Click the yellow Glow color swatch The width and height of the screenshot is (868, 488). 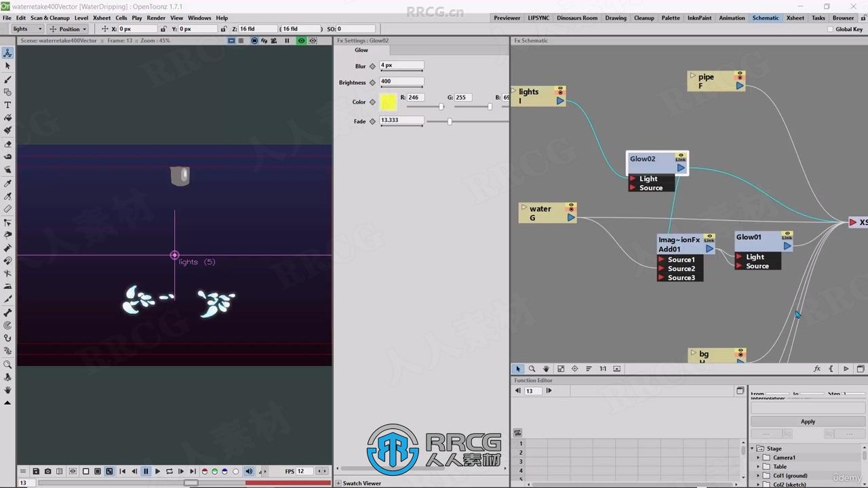pos(389,102)
